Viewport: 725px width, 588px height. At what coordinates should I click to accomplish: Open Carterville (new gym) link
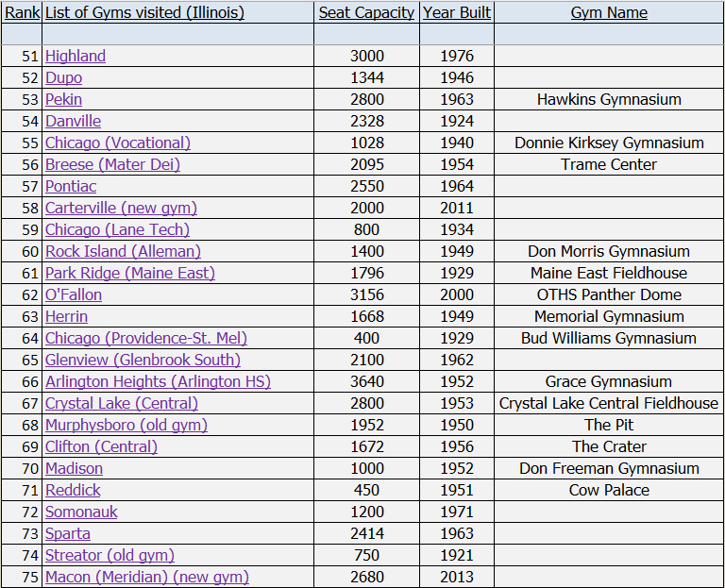(x=121, y=208)
